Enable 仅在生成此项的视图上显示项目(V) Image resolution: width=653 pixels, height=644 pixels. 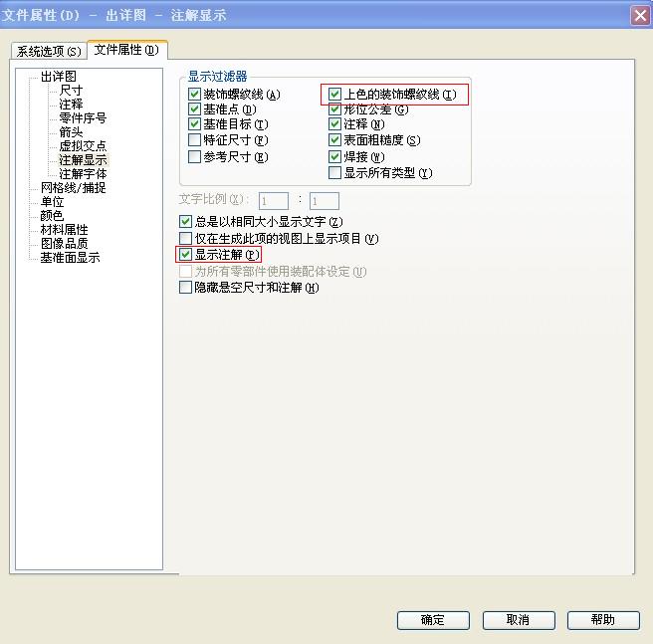pos(185,238)
